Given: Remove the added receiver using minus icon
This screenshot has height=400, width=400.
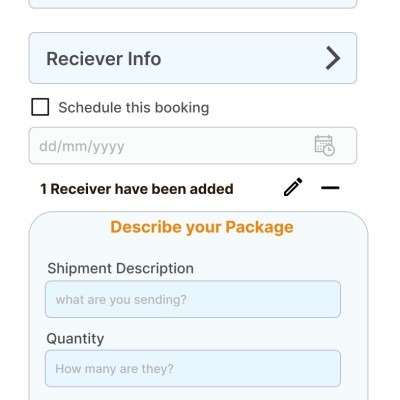Looking at the screenshot, I should 330,188.
